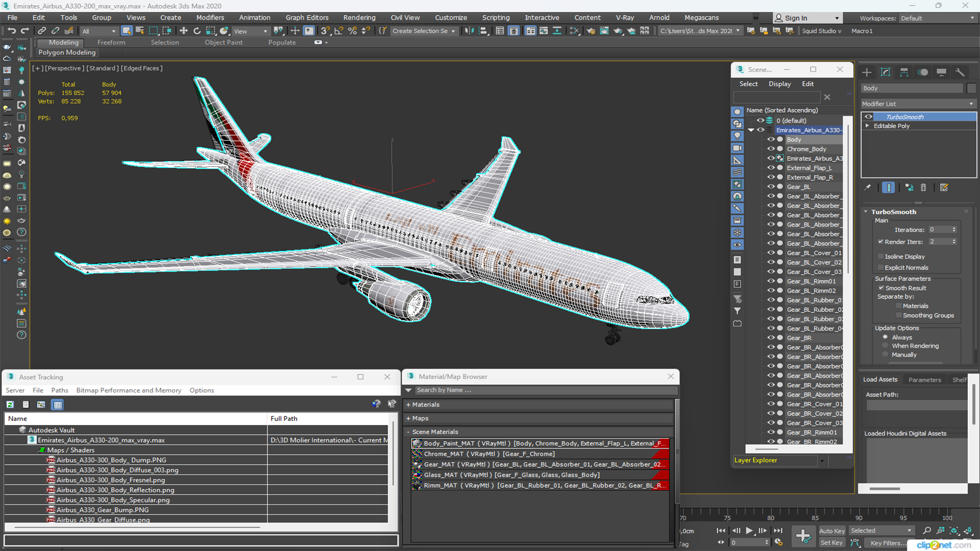Click Pin Stack icon below modifier list
The height and width of the screenshot is (551, 980).
[867, 188]
